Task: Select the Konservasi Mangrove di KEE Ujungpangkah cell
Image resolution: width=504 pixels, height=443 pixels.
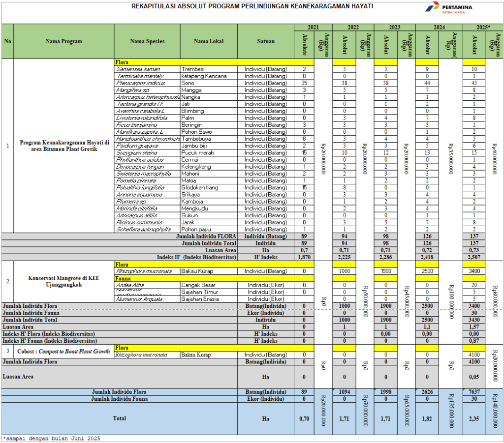Action: point(64,281)
